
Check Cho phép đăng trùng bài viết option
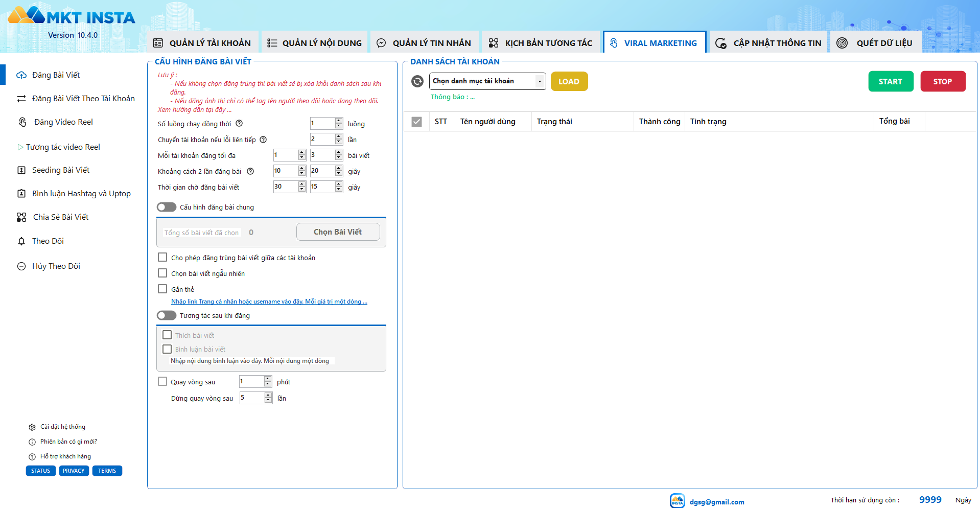point(162,257)
